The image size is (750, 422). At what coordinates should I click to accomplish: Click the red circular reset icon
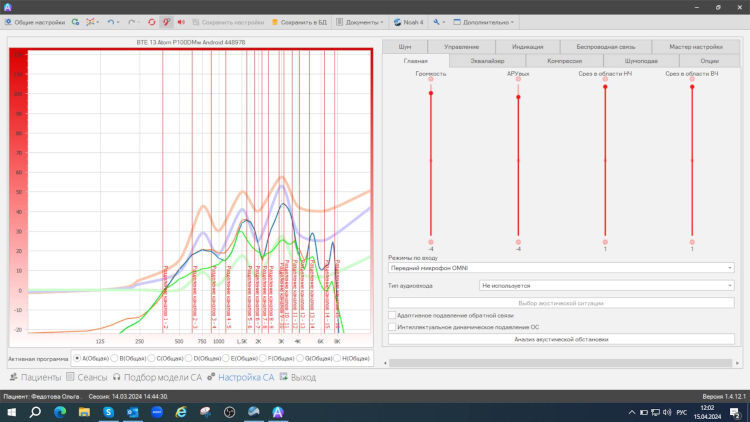pyautogui.click(x=152, y=22)
